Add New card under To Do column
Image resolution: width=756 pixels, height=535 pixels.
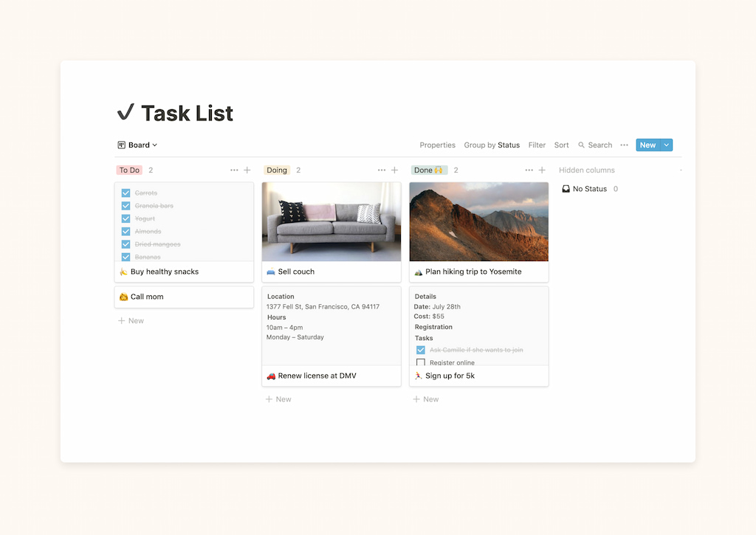pos(131,321)
